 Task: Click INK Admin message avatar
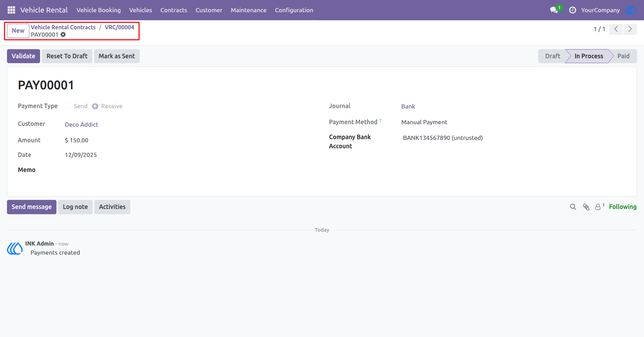15,248
